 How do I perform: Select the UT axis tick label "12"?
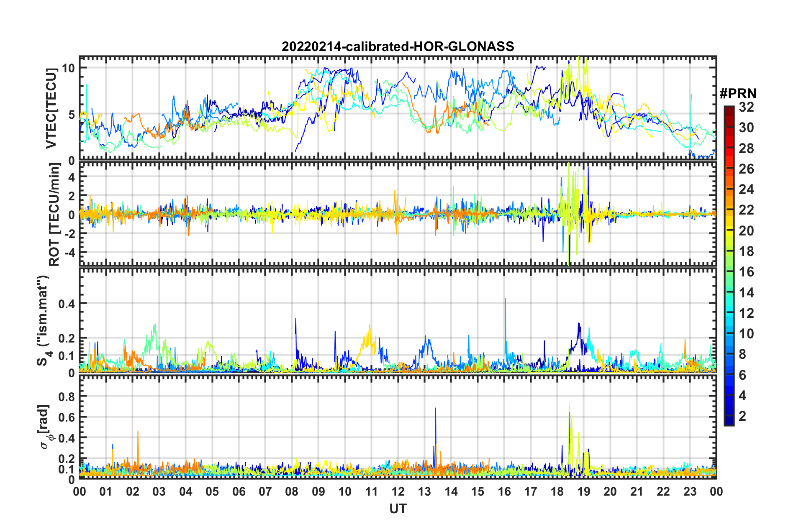point(398,491)
